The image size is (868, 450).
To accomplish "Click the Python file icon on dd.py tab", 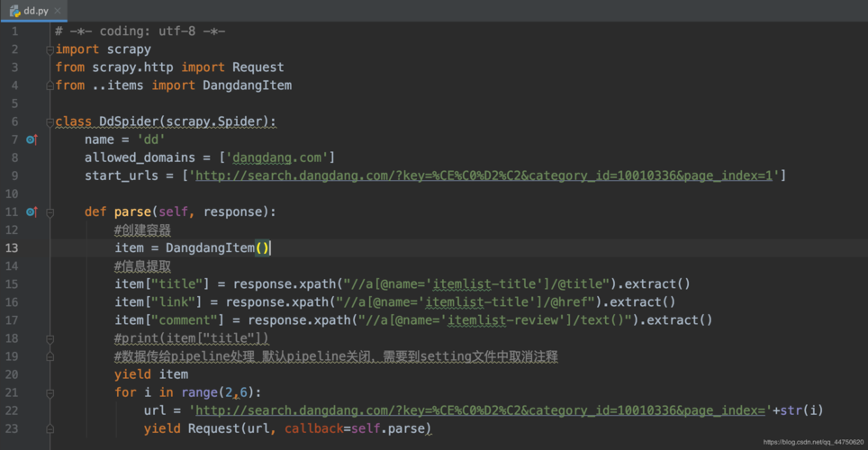I will (14, 10).
